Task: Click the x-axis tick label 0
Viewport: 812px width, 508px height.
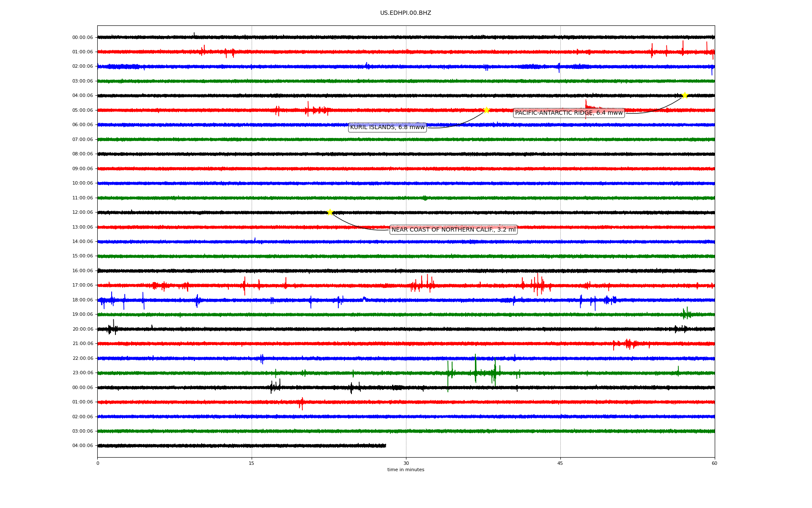Action: pos(98,463)
